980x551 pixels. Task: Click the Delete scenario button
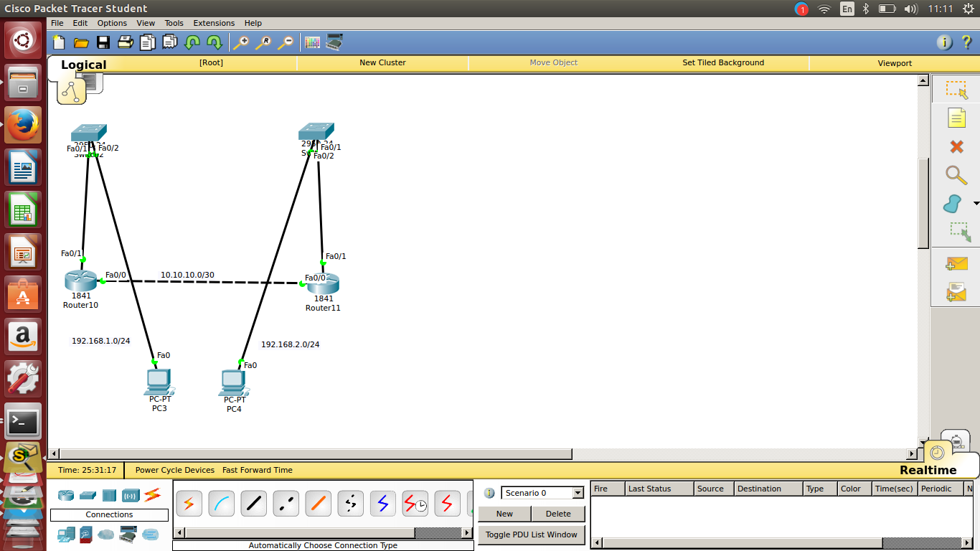coord(558,514)
